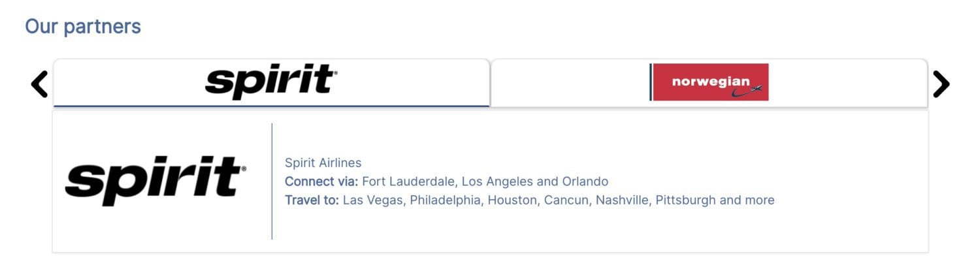
Task: Show the previous partner with left arrow
Action: 39,84
